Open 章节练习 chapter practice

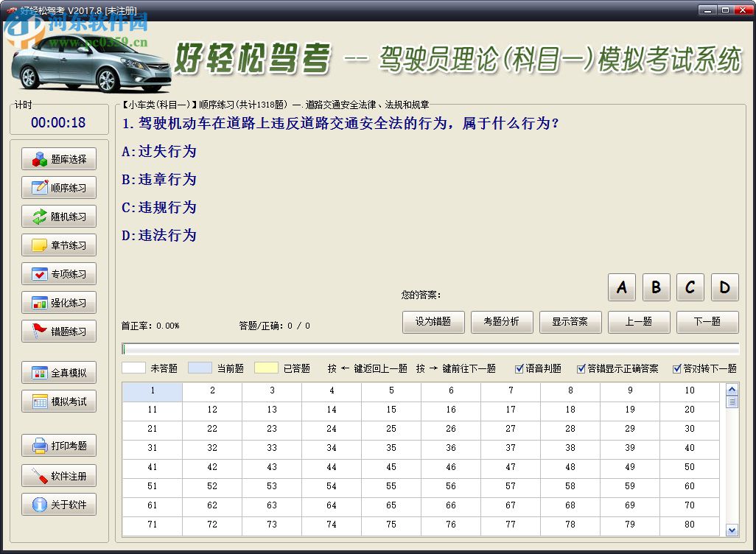[58, 245]
